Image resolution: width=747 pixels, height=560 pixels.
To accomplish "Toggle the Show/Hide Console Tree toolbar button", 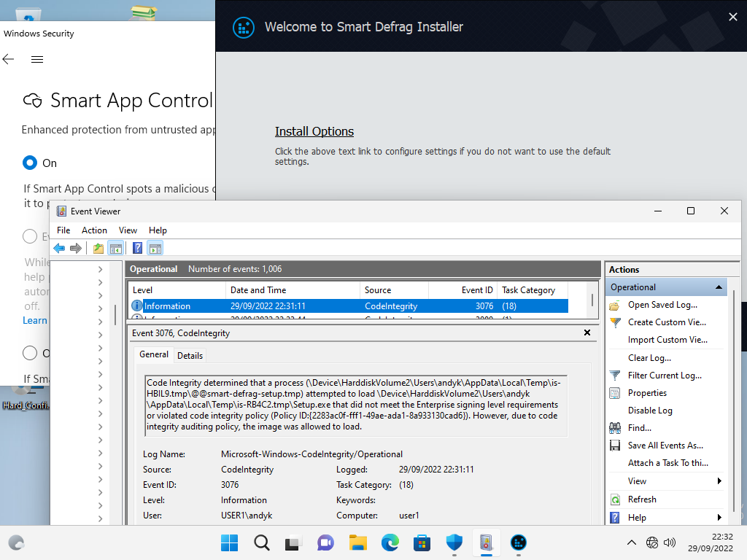I will click(116, 249).
